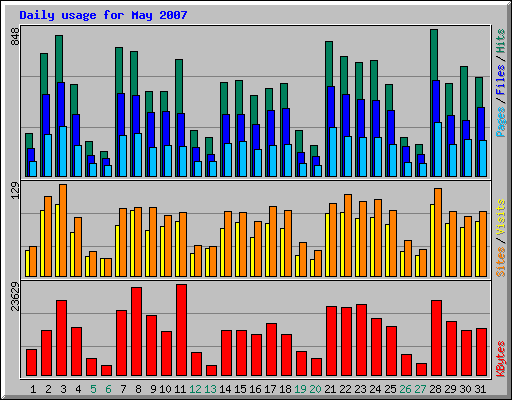Image resolution: width=512 pixels, height=400 pixels.
Task: Click the short red KBytes bar for day 6
Action: pyautogui.click(x=106, y=371)
